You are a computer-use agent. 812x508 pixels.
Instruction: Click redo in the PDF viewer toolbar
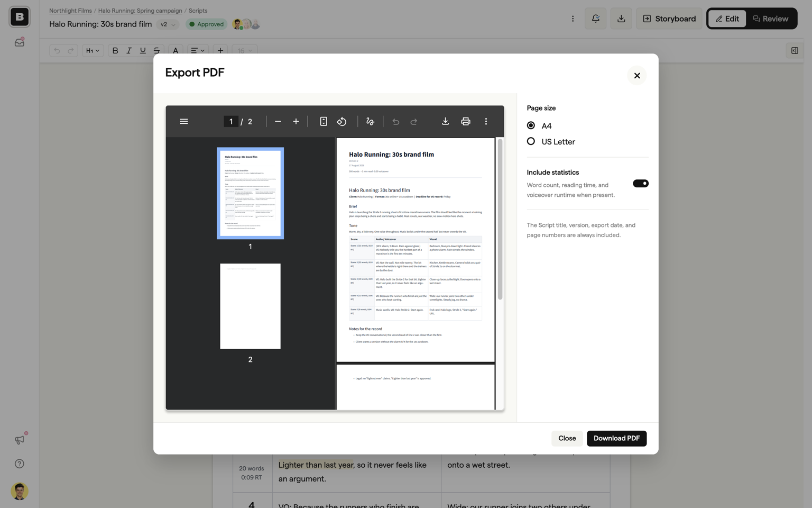[414, 122]
